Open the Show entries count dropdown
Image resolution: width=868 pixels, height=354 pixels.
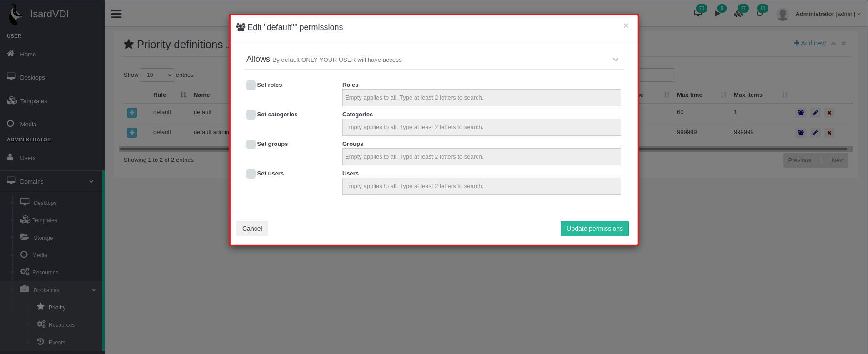(157, 75)
